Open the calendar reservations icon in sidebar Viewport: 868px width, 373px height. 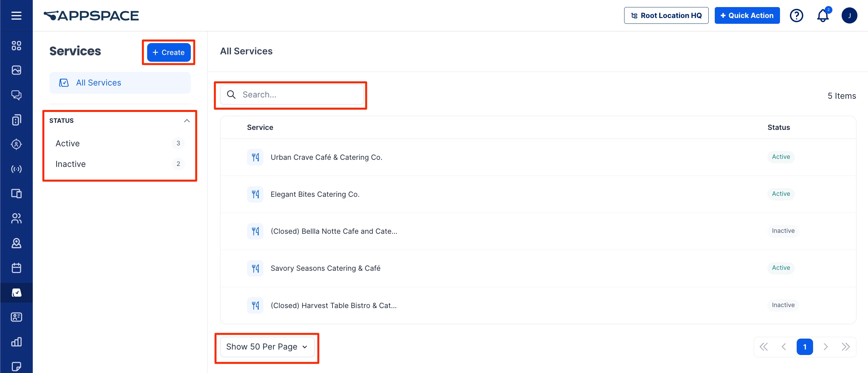16,268
